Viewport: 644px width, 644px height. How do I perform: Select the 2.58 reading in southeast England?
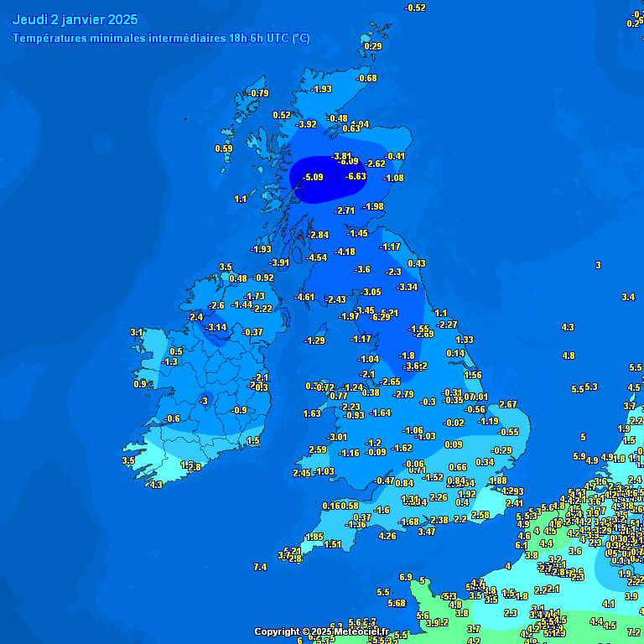480,515
